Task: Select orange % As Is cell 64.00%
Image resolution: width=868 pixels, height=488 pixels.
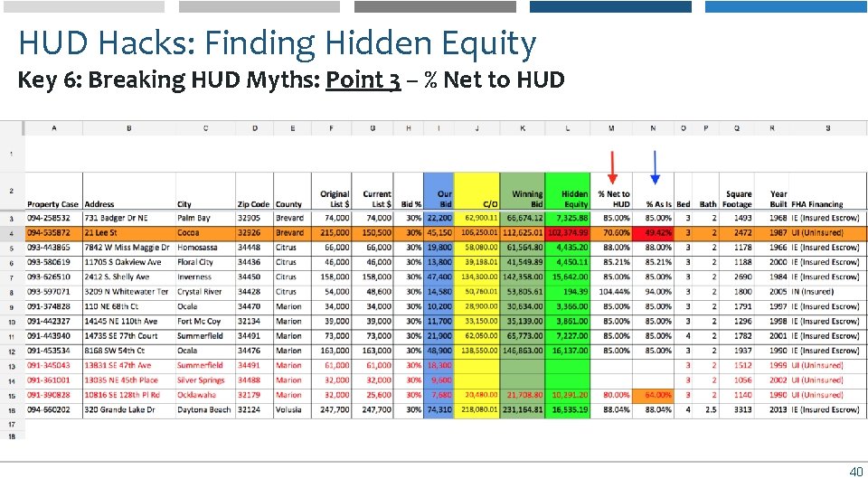Action: [653, 395]
